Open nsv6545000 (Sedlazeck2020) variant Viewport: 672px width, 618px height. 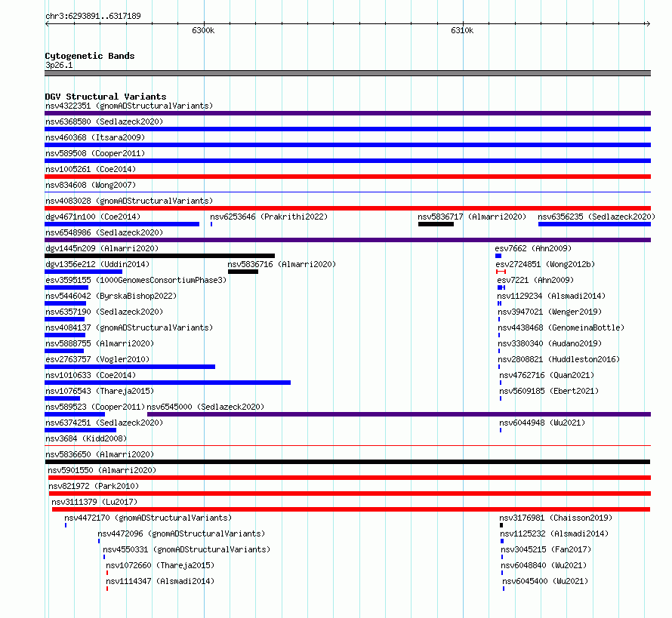click(x=205, y=407)
